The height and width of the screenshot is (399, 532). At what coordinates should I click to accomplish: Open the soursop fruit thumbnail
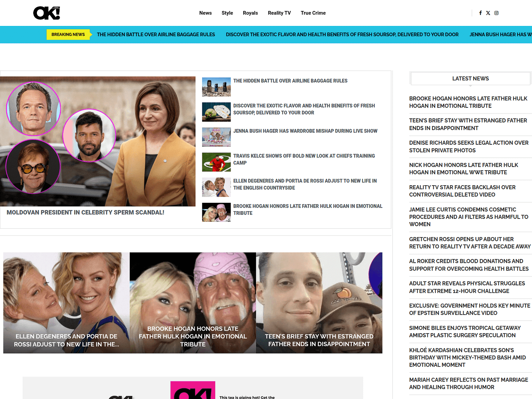(x=216, y=112)
